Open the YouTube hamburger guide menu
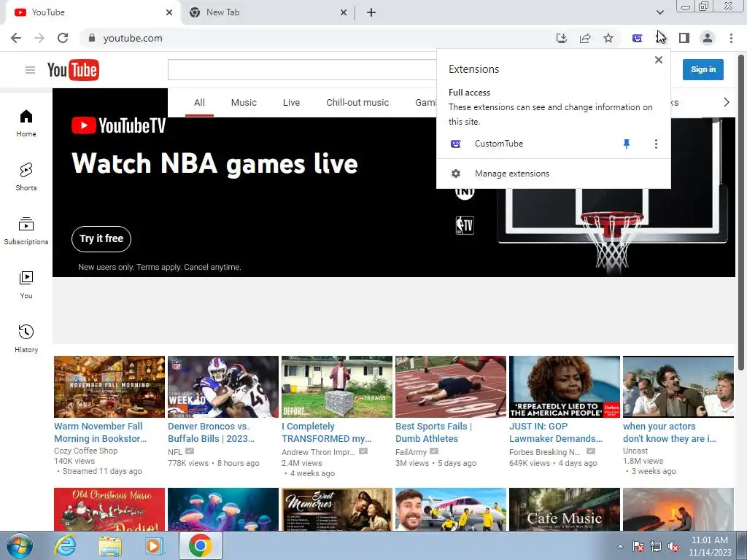Viewport: 747px width, 560px height. [30, 71]
